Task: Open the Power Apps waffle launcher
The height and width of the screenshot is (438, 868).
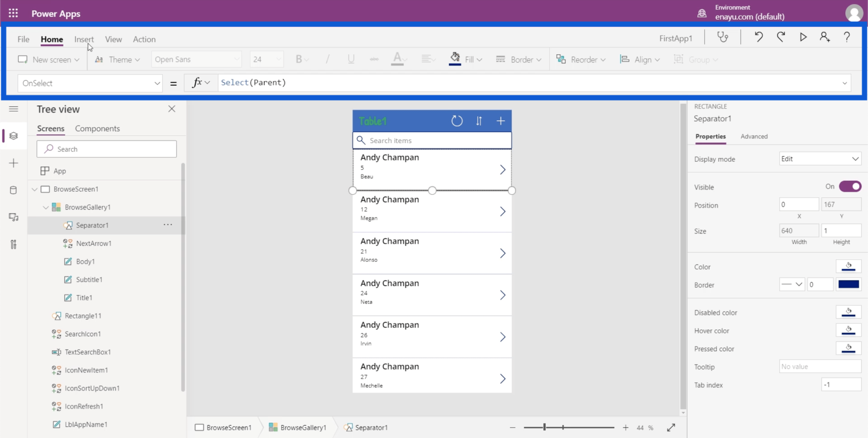Action: (x=13, y=13)
